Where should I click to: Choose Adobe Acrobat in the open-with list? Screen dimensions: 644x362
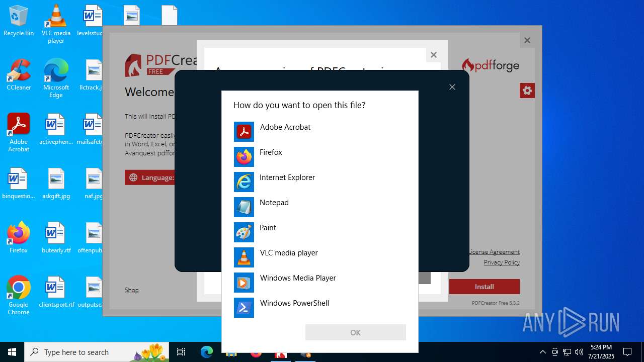319,132
